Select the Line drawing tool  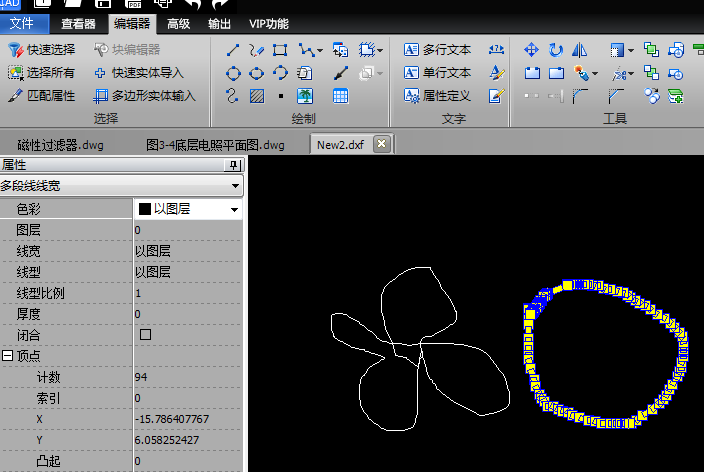pyautogui.click(x=233, y=50)
